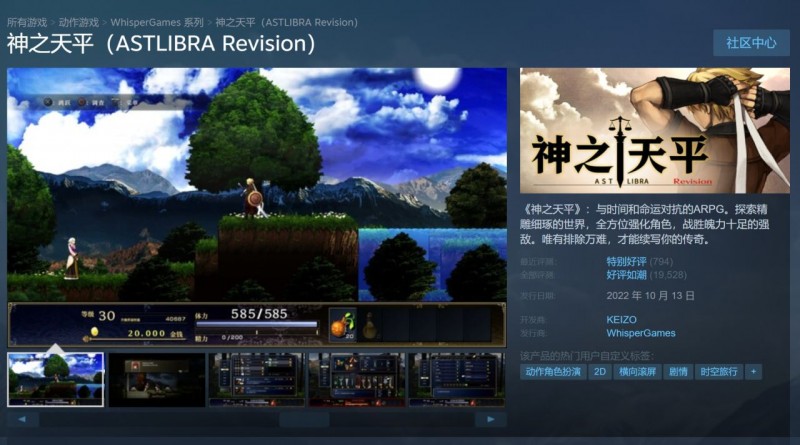Select the 横向滚屏 tag
800x445 pixels.
point(637,372)
